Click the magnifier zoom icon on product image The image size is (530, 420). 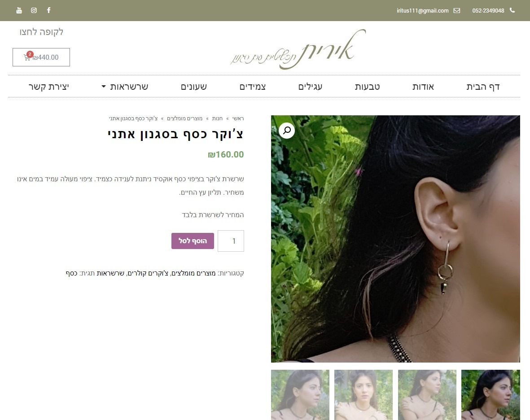(287, 131)
